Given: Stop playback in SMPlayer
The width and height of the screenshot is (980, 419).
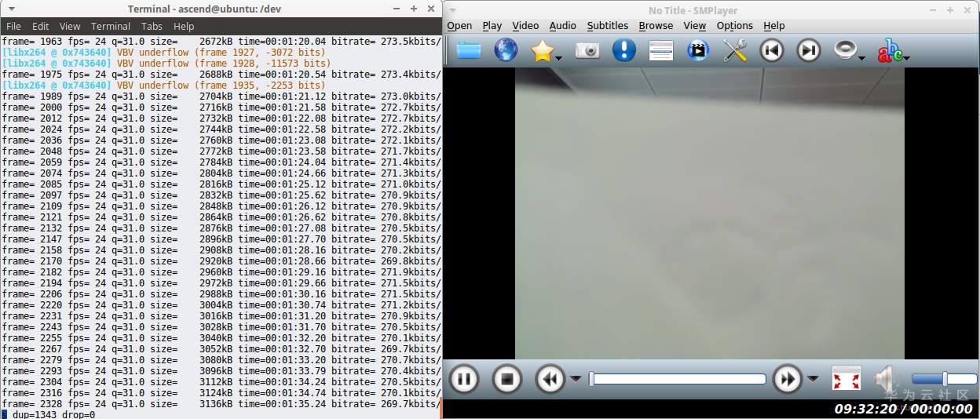Looking at the screenshot, I should point(507,379).
